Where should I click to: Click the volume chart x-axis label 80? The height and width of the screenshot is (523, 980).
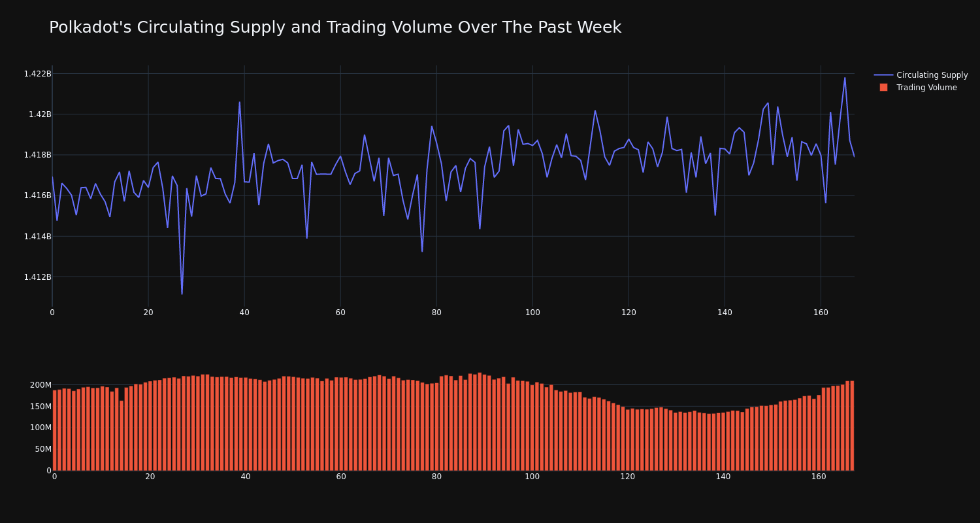coord(436,477)
